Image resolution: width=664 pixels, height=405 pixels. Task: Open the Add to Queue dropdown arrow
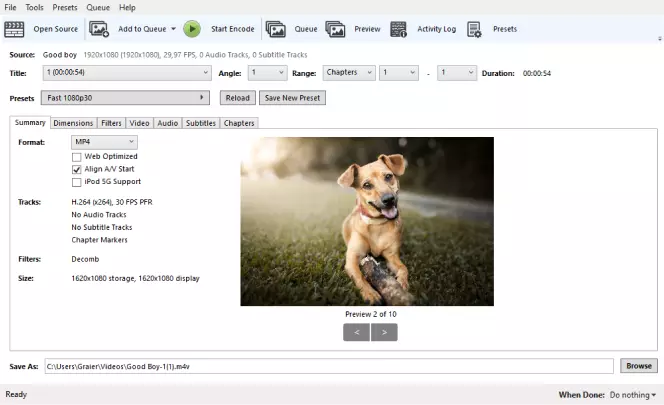(173, 29)
